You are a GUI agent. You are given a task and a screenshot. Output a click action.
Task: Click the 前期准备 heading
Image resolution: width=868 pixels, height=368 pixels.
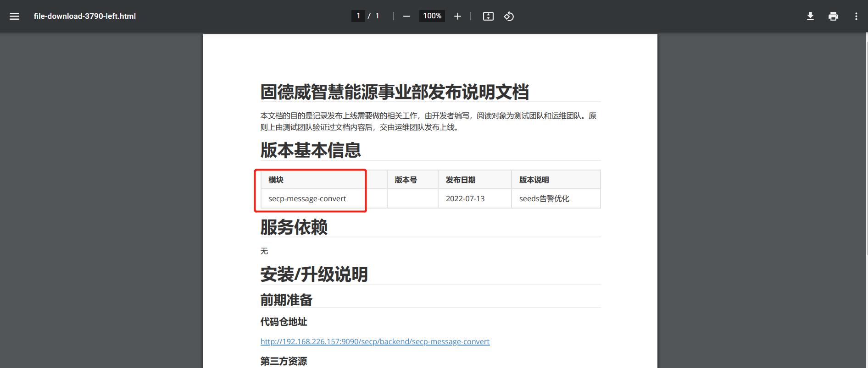pyautogui.click(x=286, y=300)
